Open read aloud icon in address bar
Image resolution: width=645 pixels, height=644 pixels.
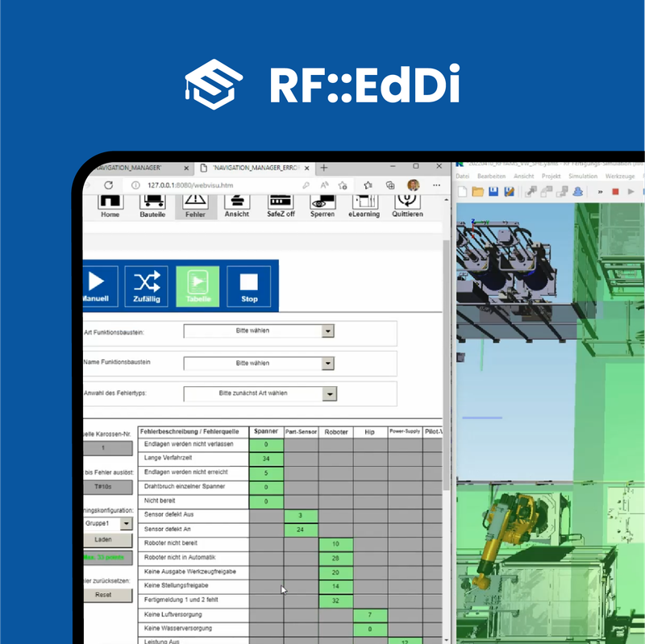[x=325, y=185]
